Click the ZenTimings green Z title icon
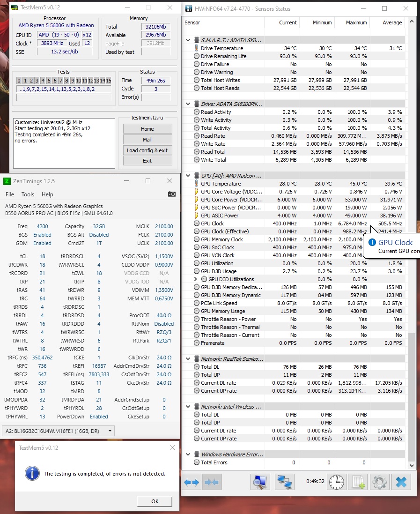Viewport: 420px width, 514px height. [7, 181]
